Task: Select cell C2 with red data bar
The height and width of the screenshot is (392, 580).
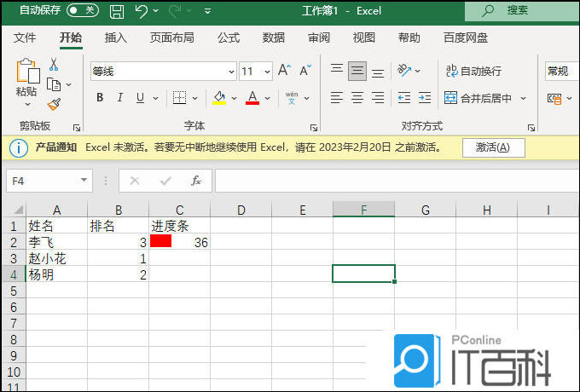Action: coord(179,242)
